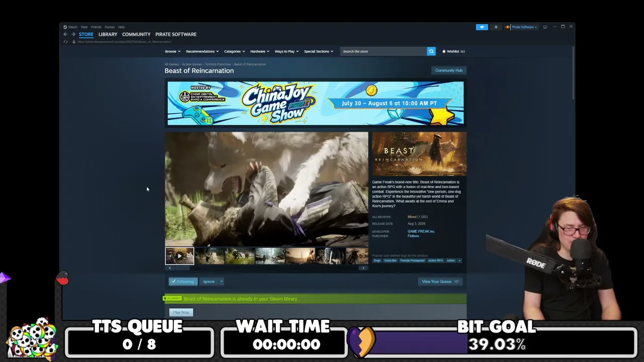644x362 pixels.
Task: Select the Action RPG tag
Action: pyautogui.click(x=436, y=260)
